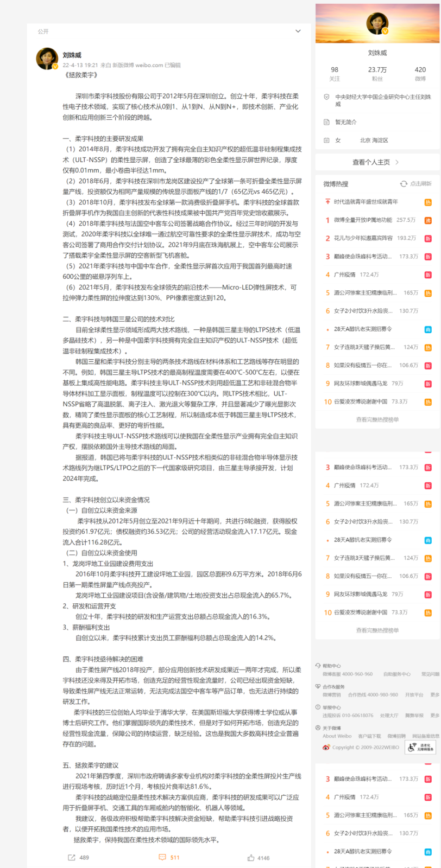Open the author name 刘姝威 in the post header

point(72,55)
